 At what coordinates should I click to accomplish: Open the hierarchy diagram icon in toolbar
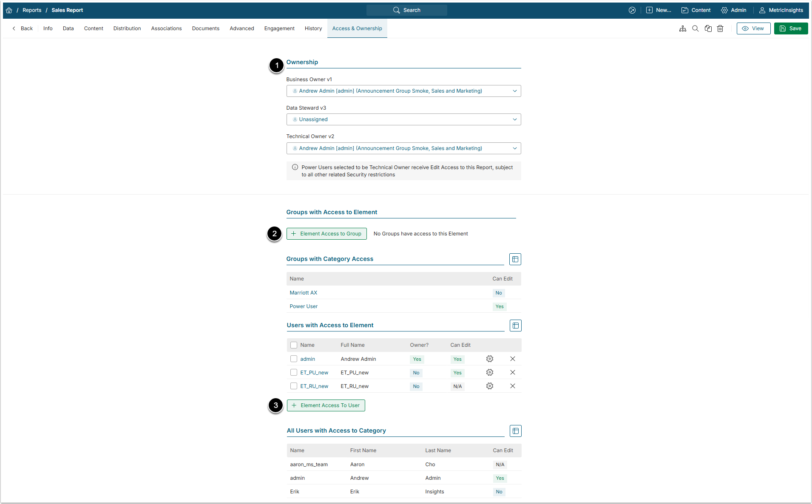pos(683,28)
